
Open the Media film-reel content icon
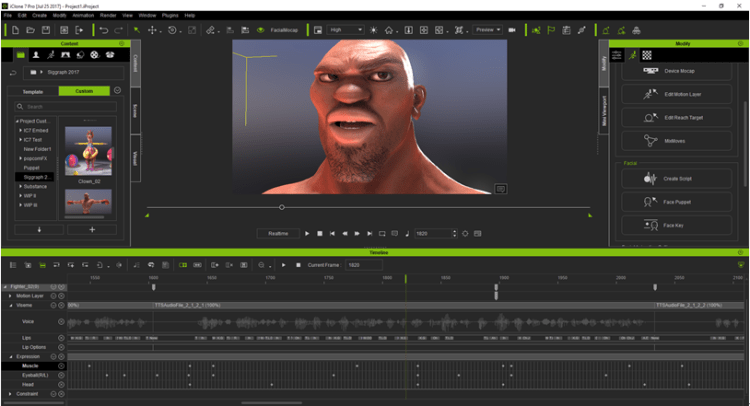coord(95,55)
